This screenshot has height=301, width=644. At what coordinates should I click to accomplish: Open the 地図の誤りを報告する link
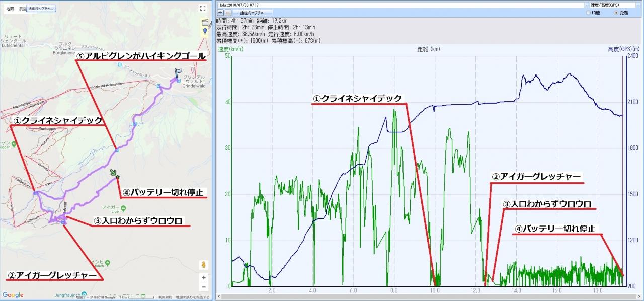point(193,297)
